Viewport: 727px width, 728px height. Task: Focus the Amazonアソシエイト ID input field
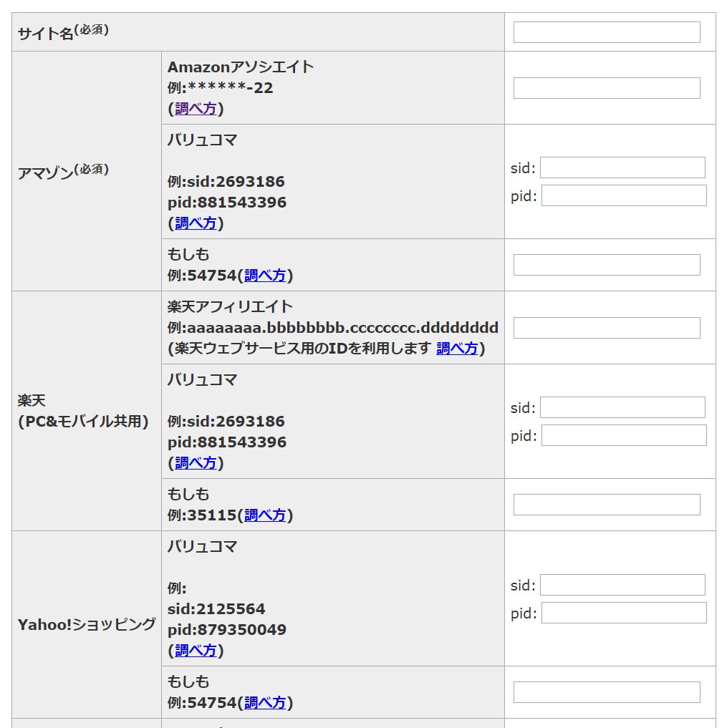(x=607, y=88)
